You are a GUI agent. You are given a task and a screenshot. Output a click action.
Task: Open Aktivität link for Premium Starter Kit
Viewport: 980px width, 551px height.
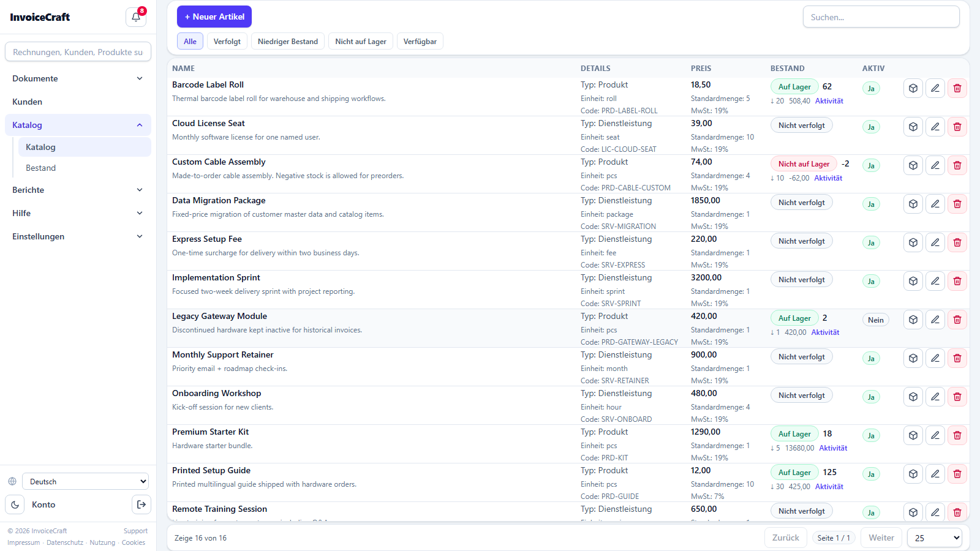pos(833,448)
